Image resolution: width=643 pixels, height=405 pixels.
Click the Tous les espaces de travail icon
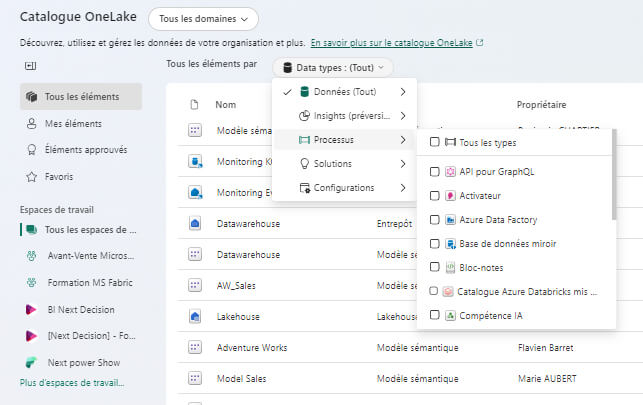pos(32,230)
